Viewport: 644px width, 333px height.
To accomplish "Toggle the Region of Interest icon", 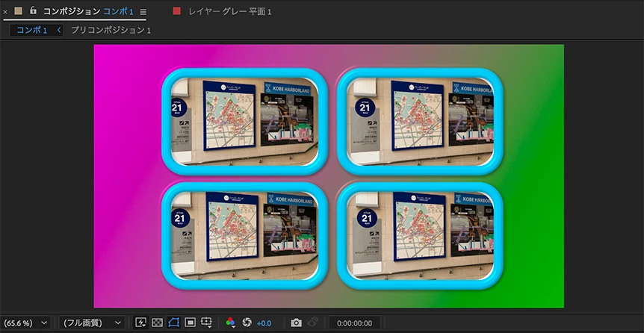I will (190, 323).
